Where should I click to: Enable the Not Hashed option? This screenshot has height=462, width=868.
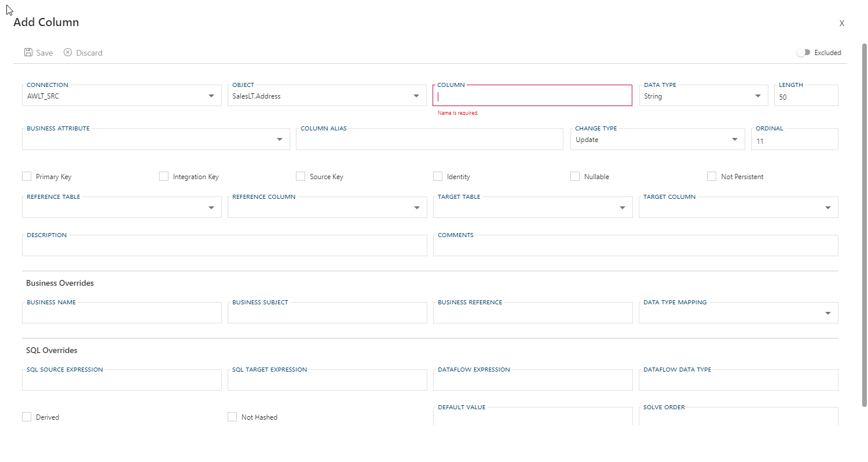232,416
